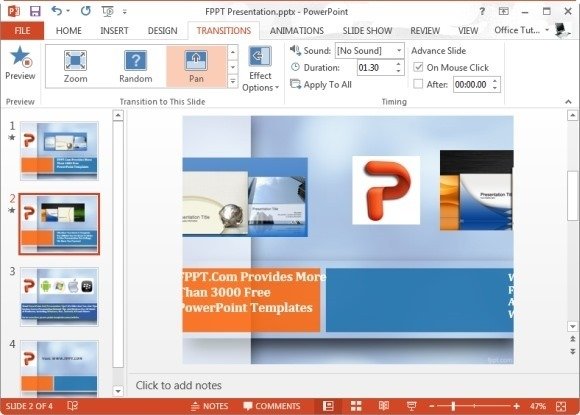The width and height of the screenshot is (580, 415).
Task: Increase After time with up spinner
Action: pos(495,81)
